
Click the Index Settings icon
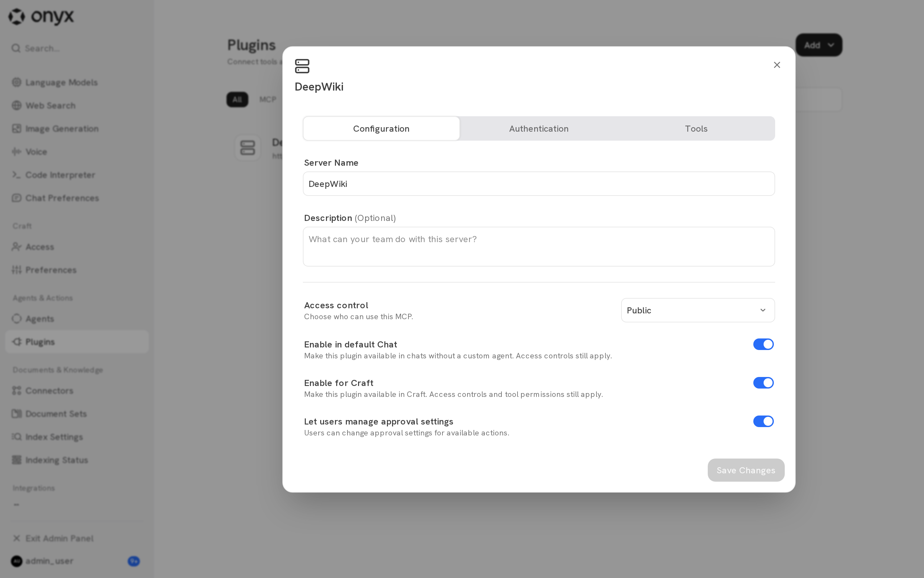coord(16,437)
